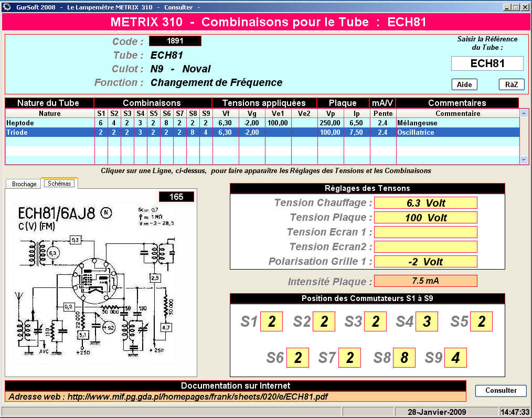Click the Polarisation Grille 1 value -2 Volt
This screenshot has height=418, width=532.
425,262
